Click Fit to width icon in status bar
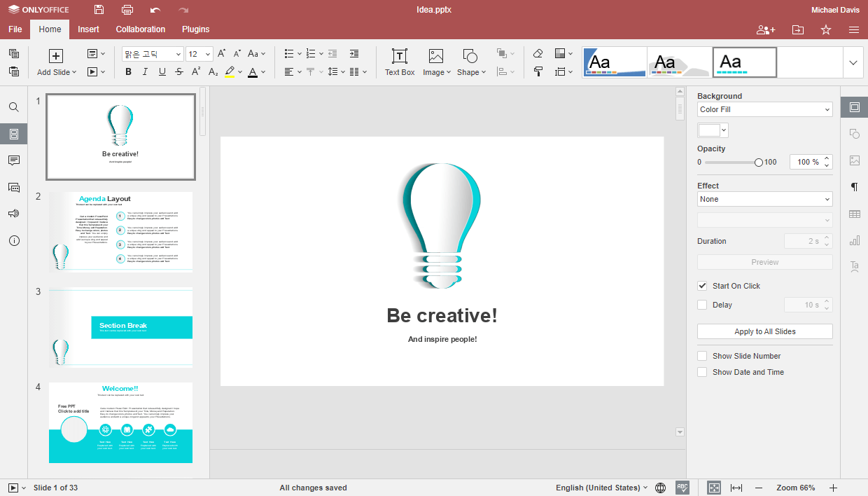The width and height of the screenshot is (868, 496). coord(736,488)
